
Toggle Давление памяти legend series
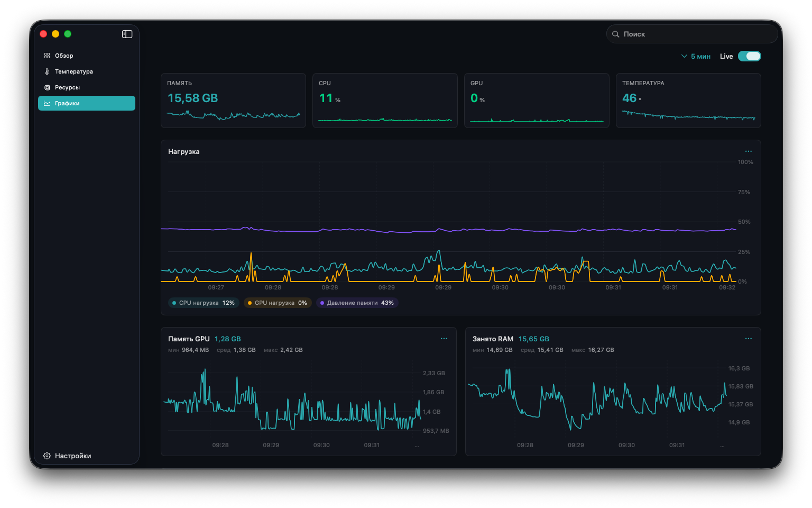tap(357, 303)
